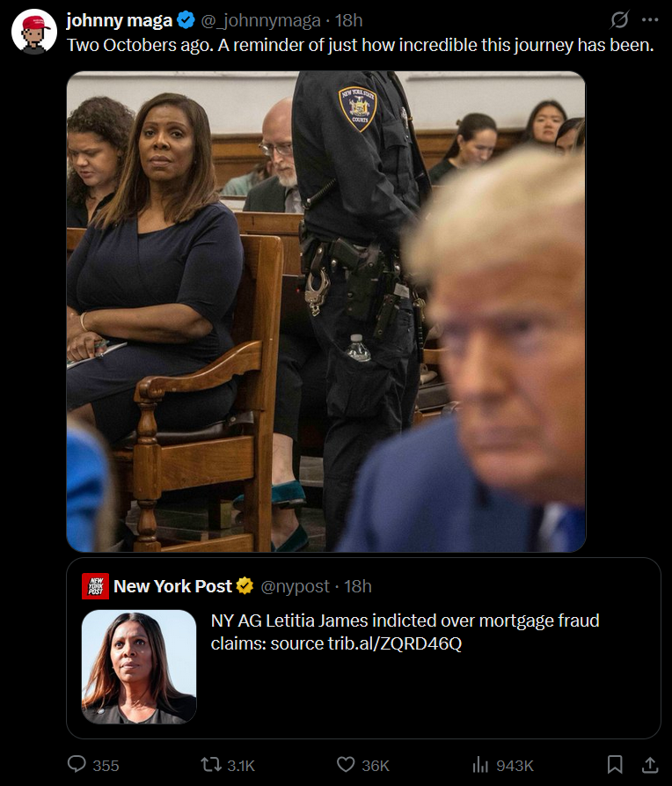
Task: Open johnny maga's profile avatar
Action: 34,31
